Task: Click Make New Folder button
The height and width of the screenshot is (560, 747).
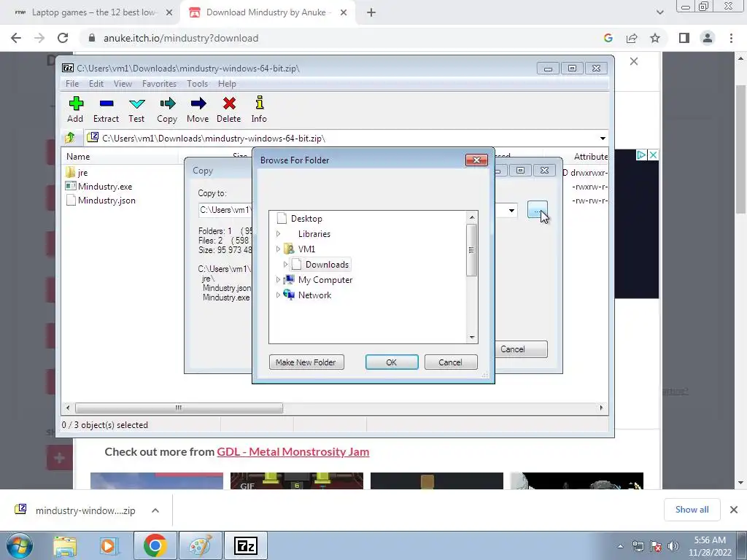Action: (306, 362)
